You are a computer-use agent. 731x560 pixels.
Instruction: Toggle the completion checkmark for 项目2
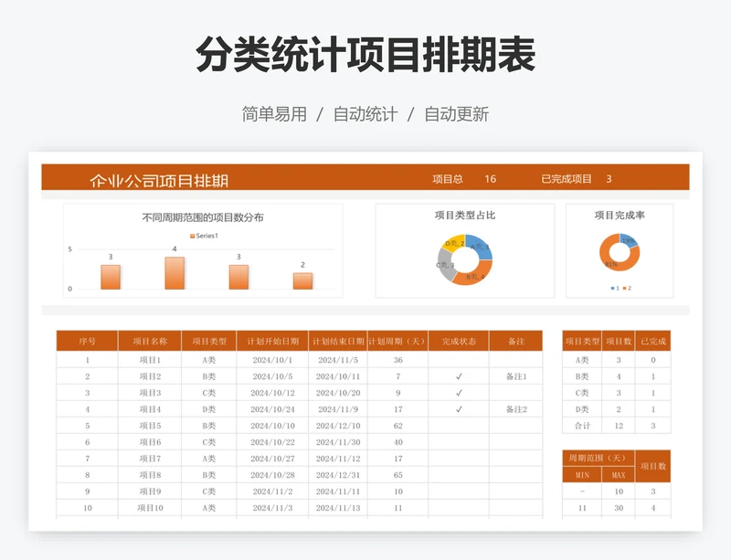coord(459,376)
